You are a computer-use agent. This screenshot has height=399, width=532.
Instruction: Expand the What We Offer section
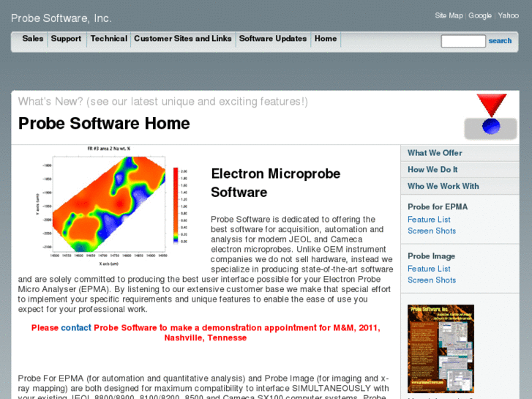tap(460, 153)
